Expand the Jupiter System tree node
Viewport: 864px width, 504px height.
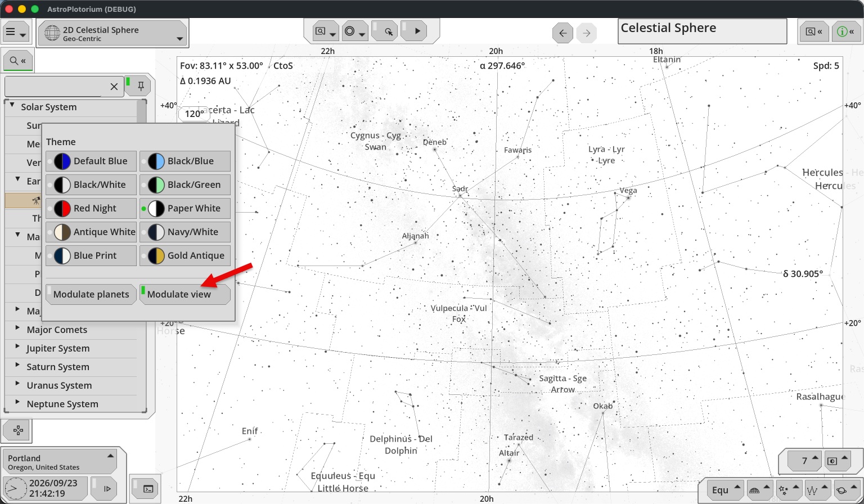(17, 346)
